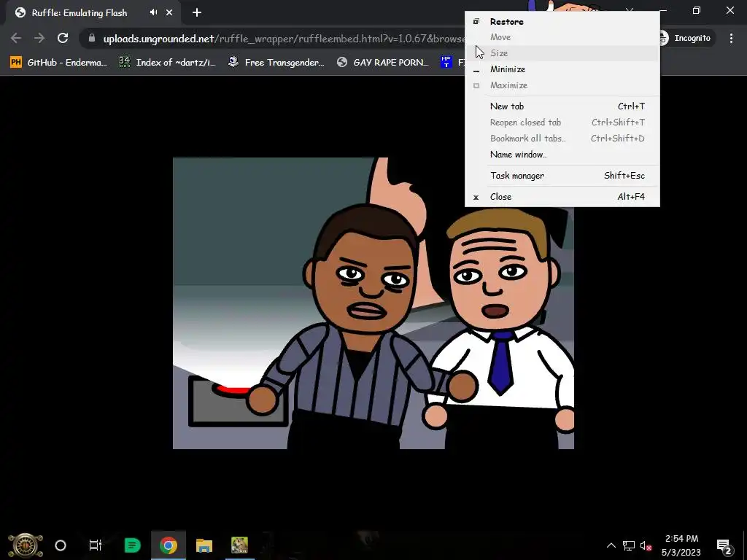Open a new tab with plus button
The image size is (747, 560).
pyautogui.click(x=197, y=13)
